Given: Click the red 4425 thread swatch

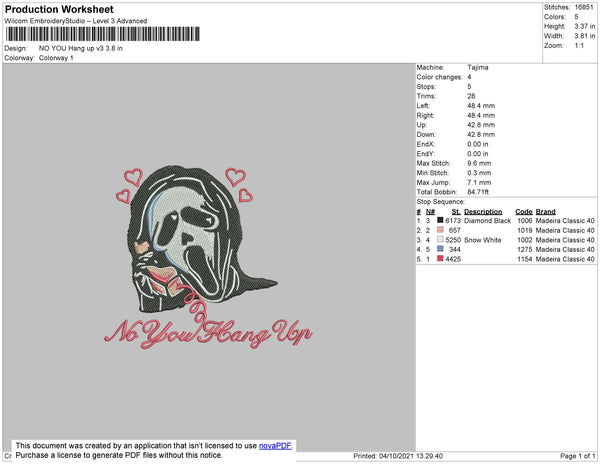Looking at the screenshot, I should coord(440,259).
